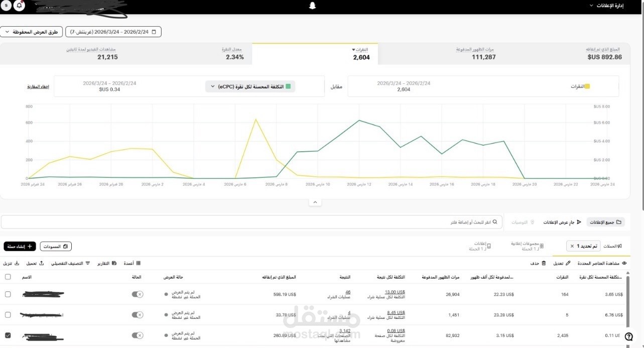Open the 3,142 page views result link
This screenshot has height=348, width=644.
[345, 330]
